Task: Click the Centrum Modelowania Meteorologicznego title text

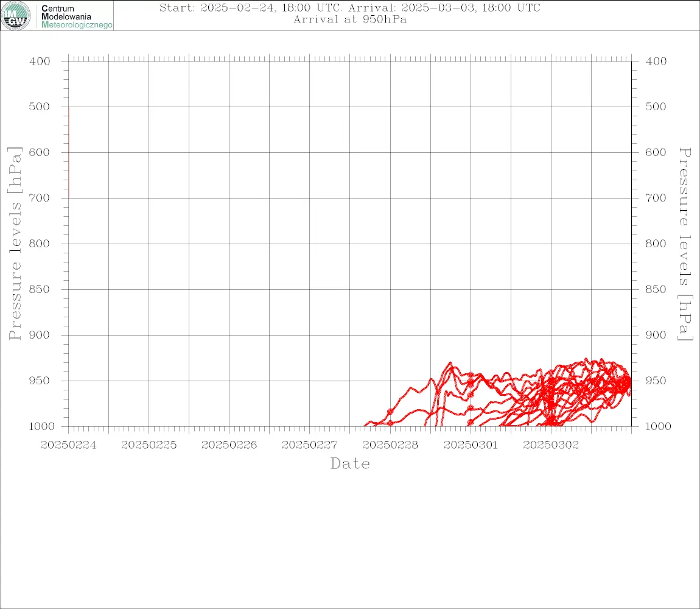Action: pos(76,16)
